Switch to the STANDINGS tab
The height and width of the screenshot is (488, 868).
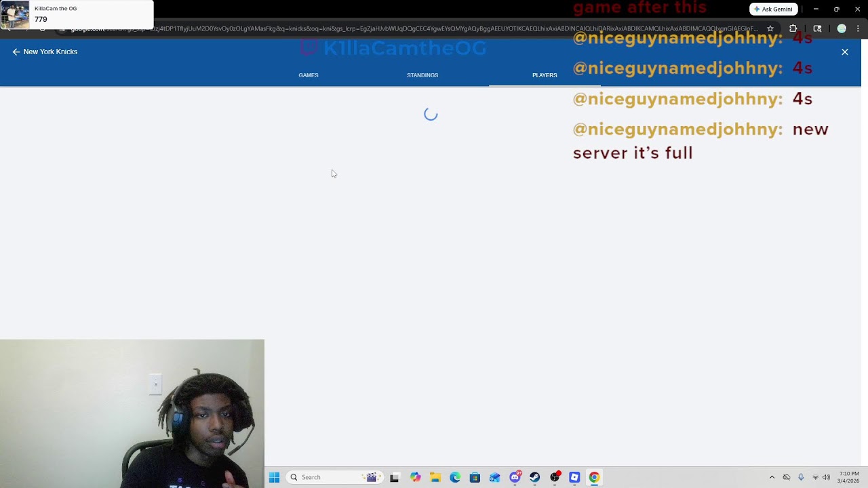tap(422, 75)
